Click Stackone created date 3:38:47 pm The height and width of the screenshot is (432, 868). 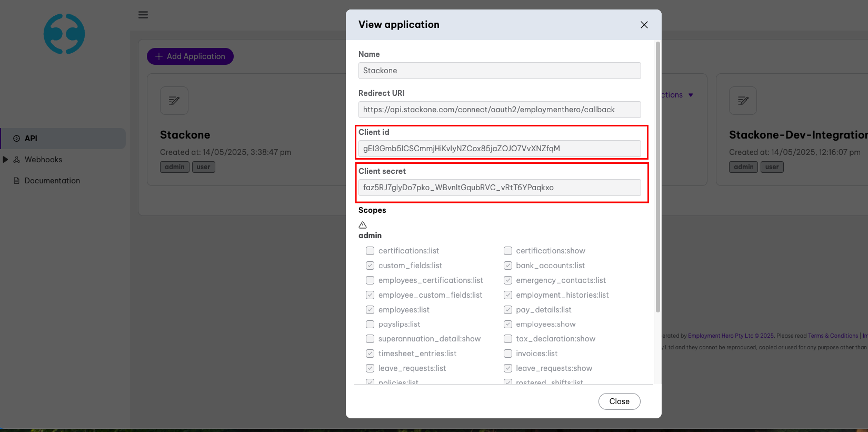coord(225,152)
